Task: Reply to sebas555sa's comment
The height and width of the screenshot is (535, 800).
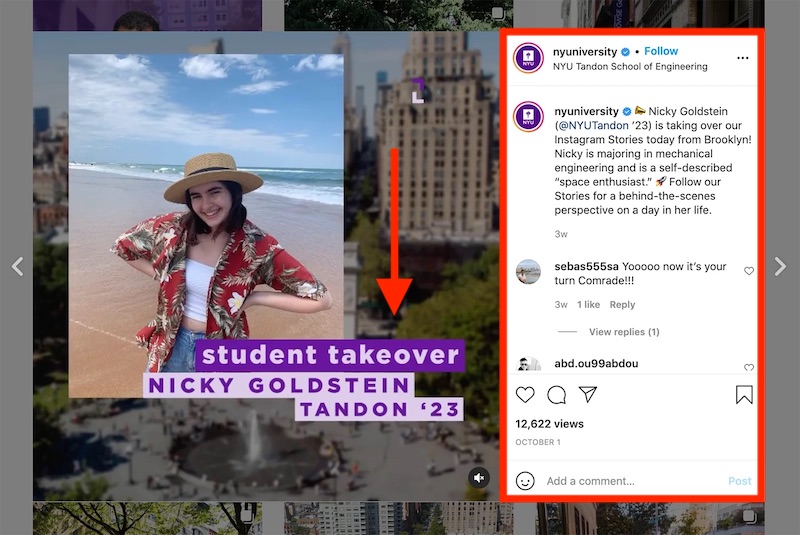Action: 622,304
